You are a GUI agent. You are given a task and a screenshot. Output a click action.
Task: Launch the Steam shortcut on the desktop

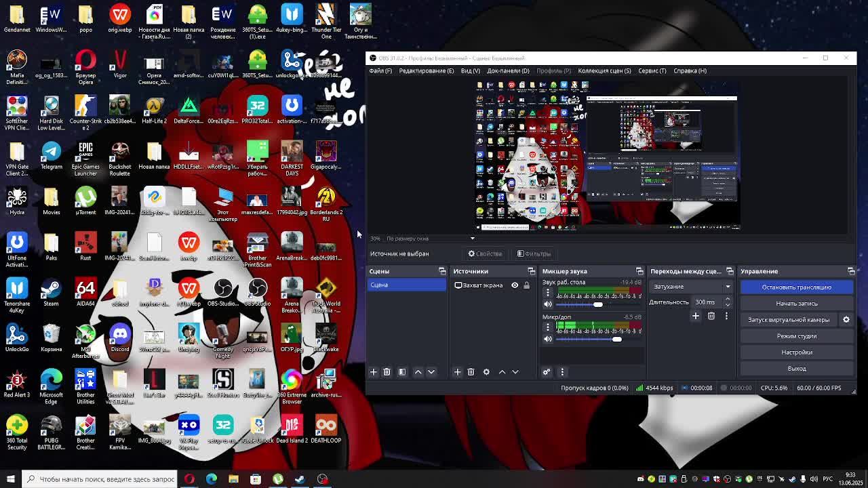[x=51, y=292]
